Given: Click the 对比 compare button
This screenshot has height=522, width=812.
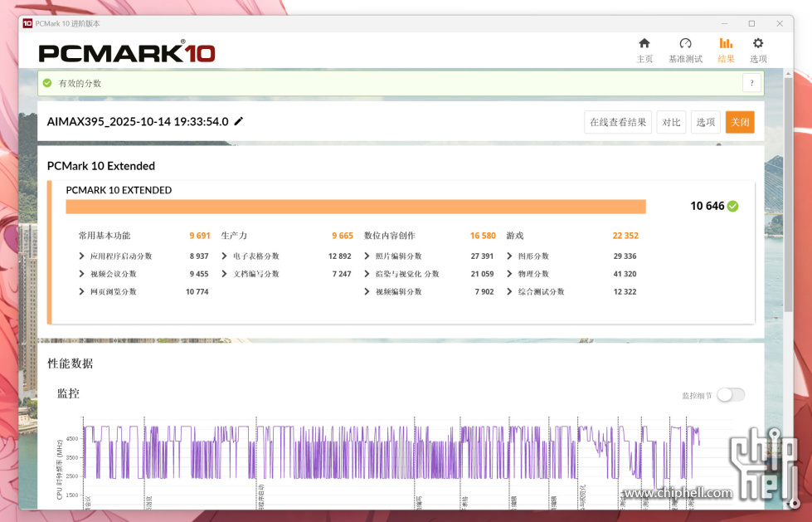Looking at the screenshot, I should click(x=670, y=122).
